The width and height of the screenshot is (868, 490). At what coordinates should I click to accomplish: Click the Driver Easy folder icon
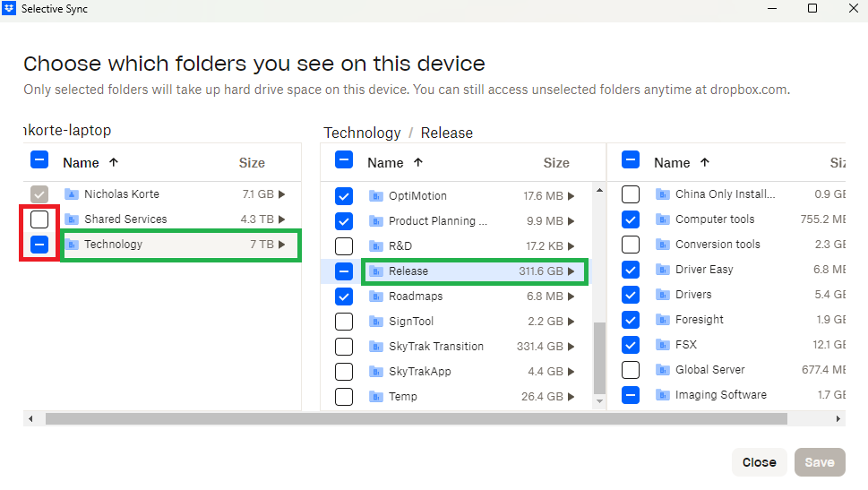point(663,270)
